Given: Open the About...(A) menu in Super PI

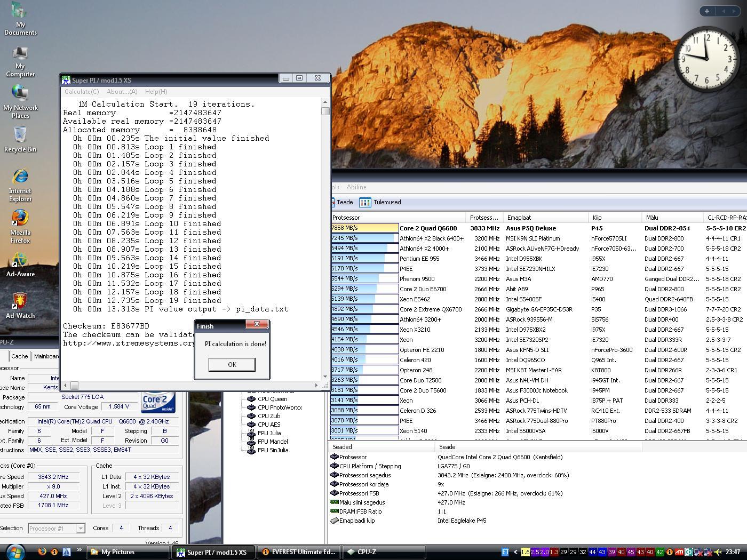Looking at the screenshot, I should (x=122, y=92).
